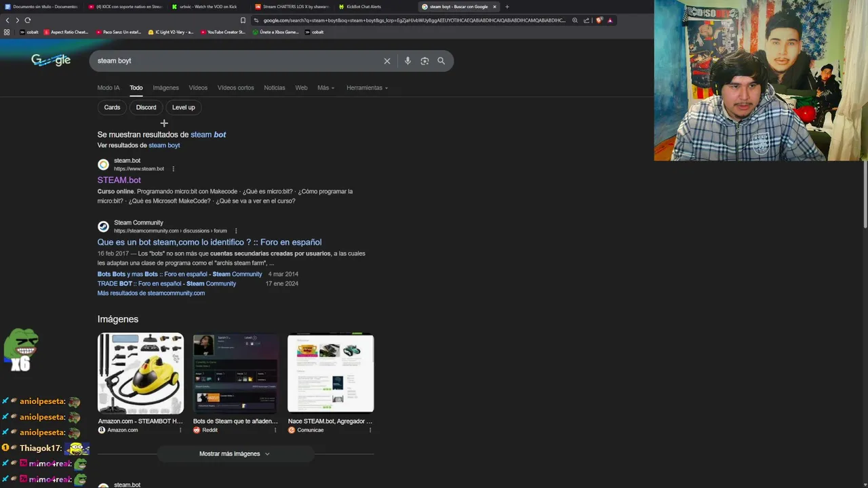Click in the Google search box
Screen dimensions: 868x488
[x=237, y=61]
